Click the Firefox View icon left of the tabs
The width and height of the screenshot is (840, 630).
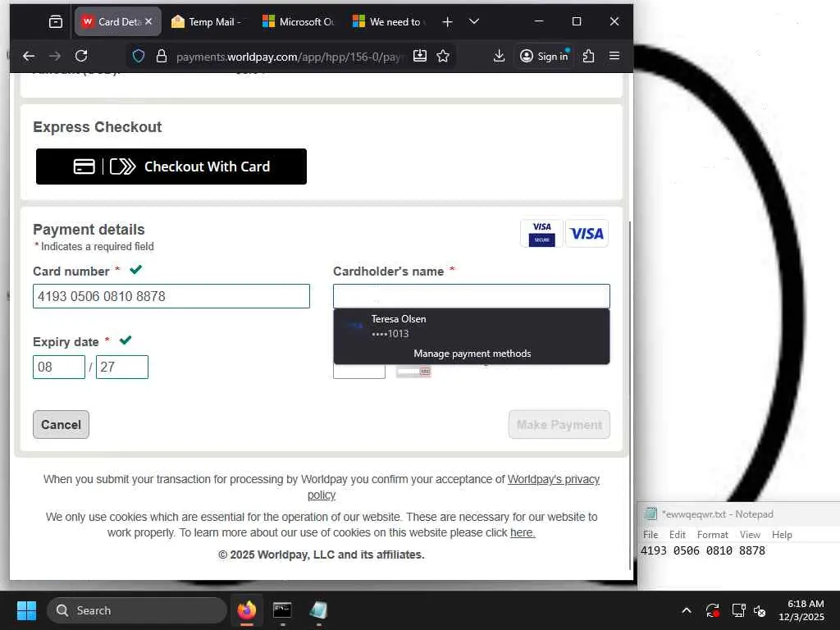56,22
